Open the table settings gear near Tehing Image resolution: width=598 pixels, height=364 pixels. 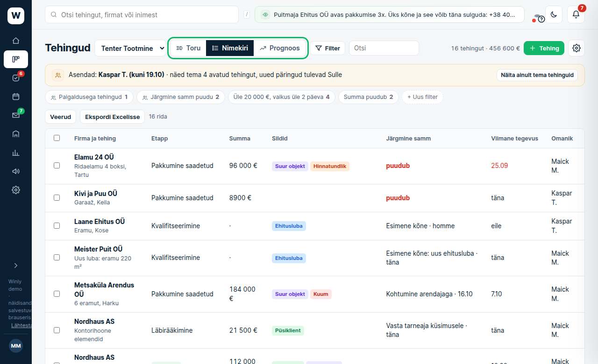click(577, 48)
